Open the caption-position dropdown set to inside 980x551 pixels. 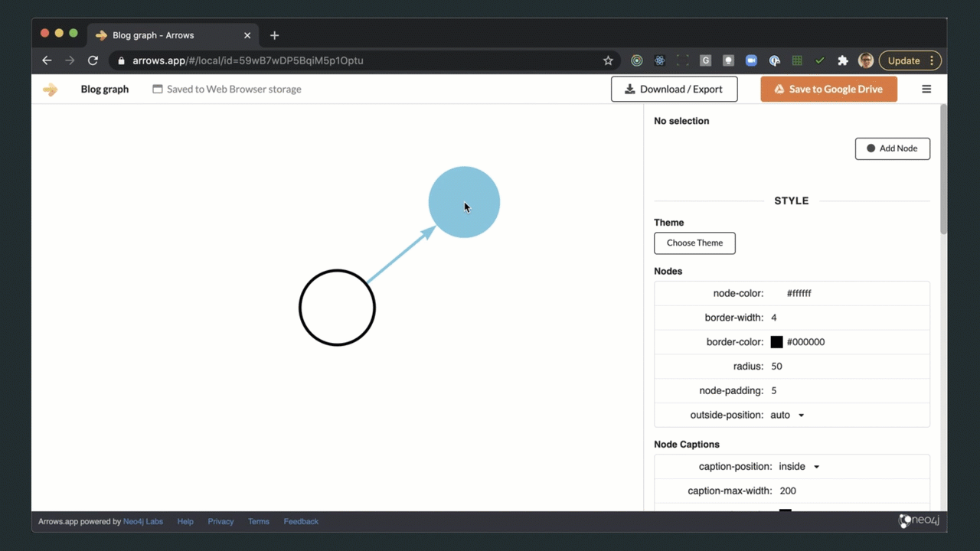point(800,466)
